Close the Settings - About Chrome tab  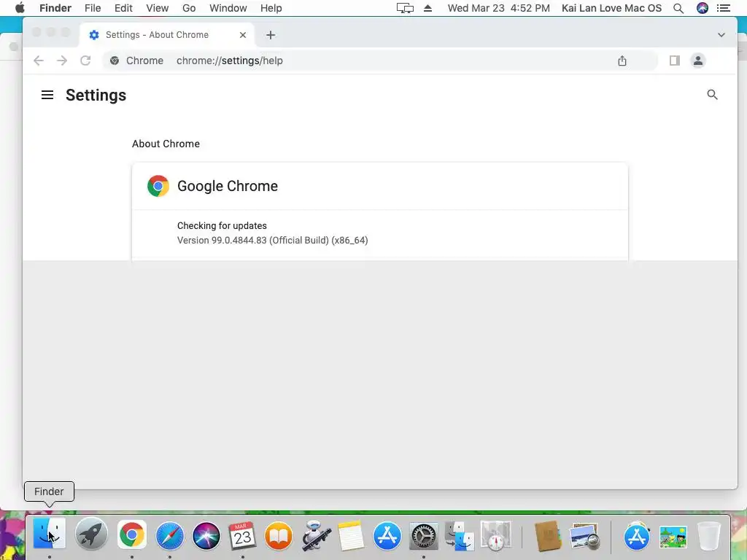tap(243, 35)
